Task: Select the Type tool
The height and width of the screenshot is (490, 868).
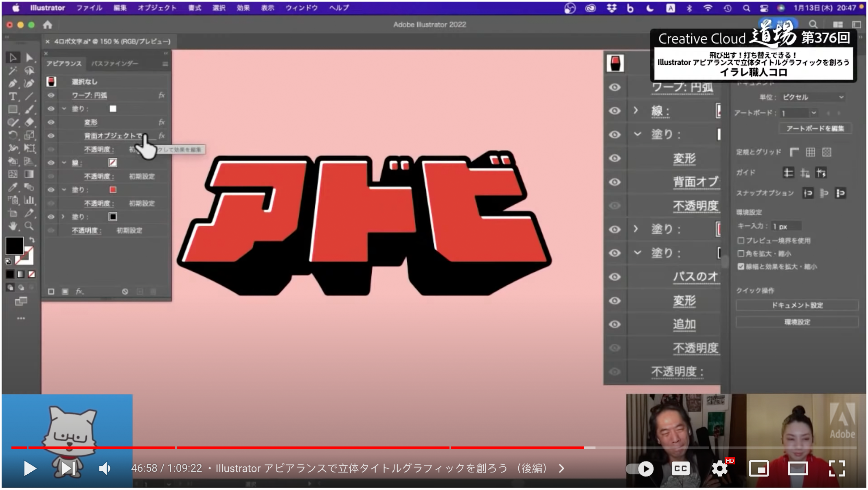Action: click(x=12, y=96)
